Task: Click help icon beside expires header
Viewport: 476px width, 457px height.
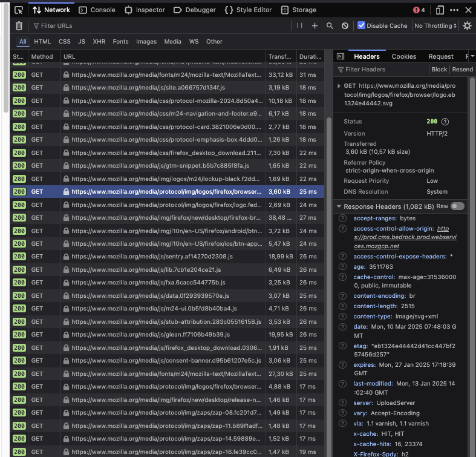Action: (x=342, y=364)
